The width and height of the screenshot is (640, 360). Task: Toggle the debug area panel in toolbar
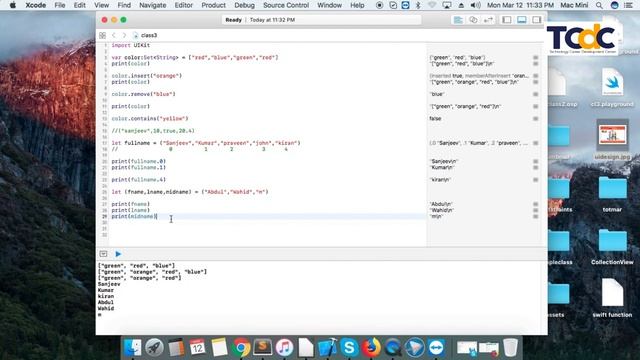point(522,20)
